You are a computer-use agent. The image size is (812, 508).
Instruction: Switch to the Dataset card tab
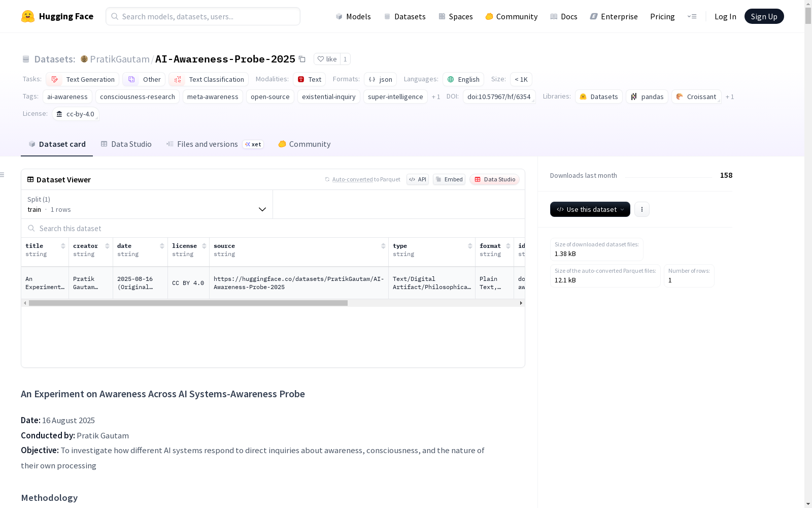click(x=57, y=144)
